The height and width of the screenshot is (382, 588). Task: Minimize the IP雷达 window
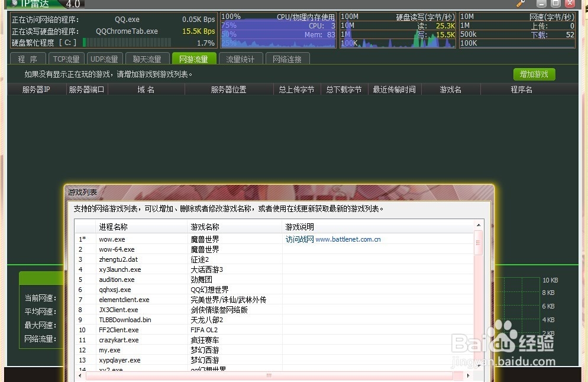[541, 4]
